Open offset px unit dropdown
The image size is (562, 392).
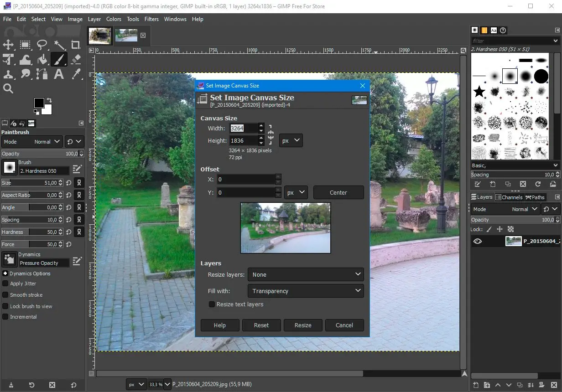tap(296, 192)
